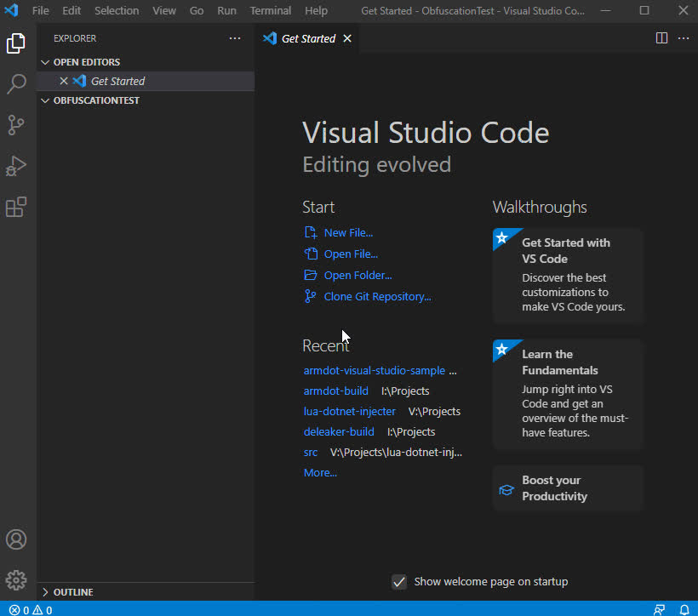Viewport: 698px width, 616px height.
Task: Click the Explorer pane's views ellipsis
Action: pyautogui.click(x=234, y=37)
